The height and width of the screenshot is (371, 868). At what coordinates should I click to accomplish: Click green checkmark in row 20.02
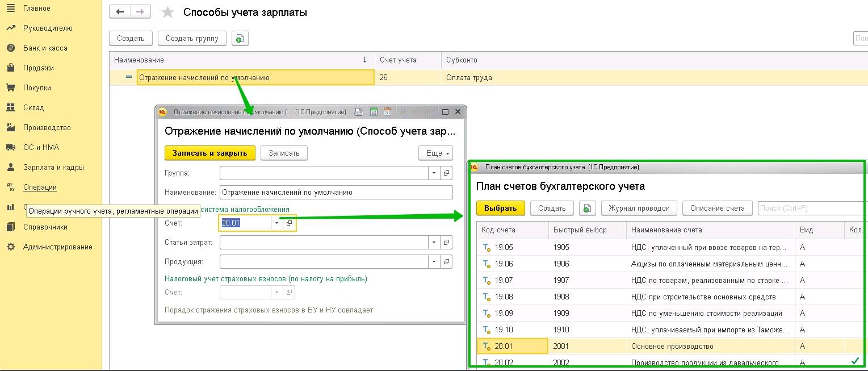pyautogui.click(x=854, y=361)
